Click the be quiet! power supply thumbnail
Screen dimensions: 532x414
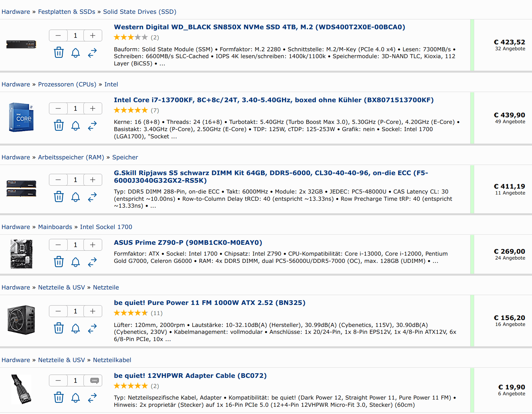pos(21,320)
